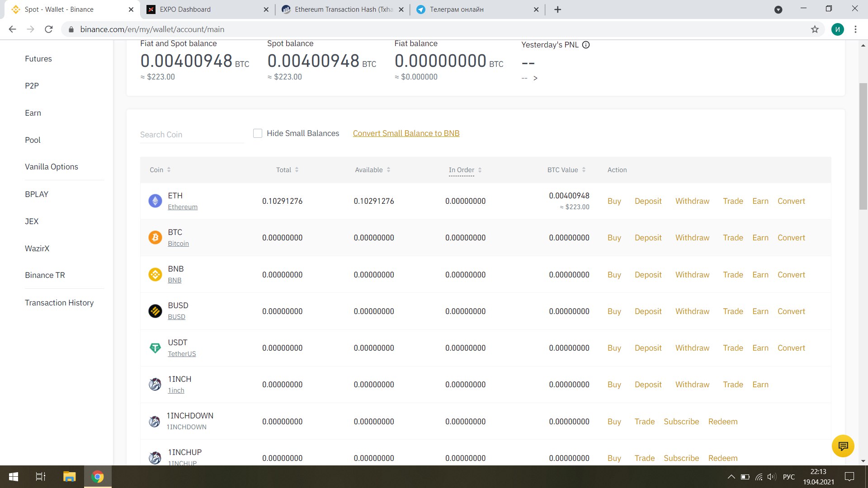Click the Chrome icon in the taskbar
868x488 pixels.
98,477
